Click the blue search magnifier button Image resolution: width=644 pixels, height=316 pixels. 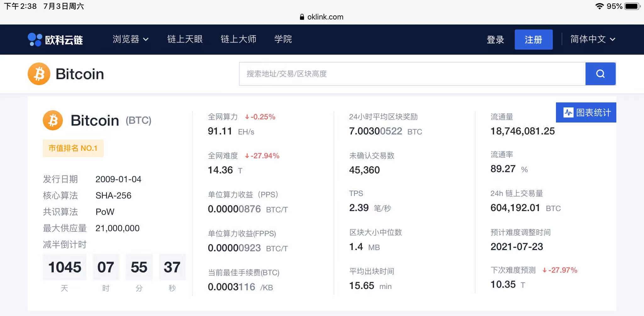coord(600,74)
